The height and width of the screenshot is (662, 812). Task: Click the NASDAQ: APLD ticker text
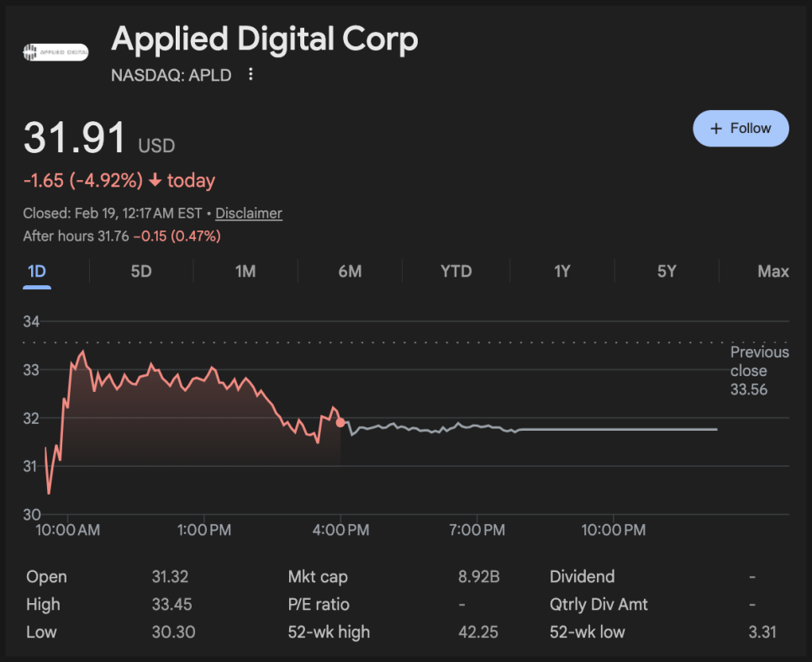tap(172, 75)
